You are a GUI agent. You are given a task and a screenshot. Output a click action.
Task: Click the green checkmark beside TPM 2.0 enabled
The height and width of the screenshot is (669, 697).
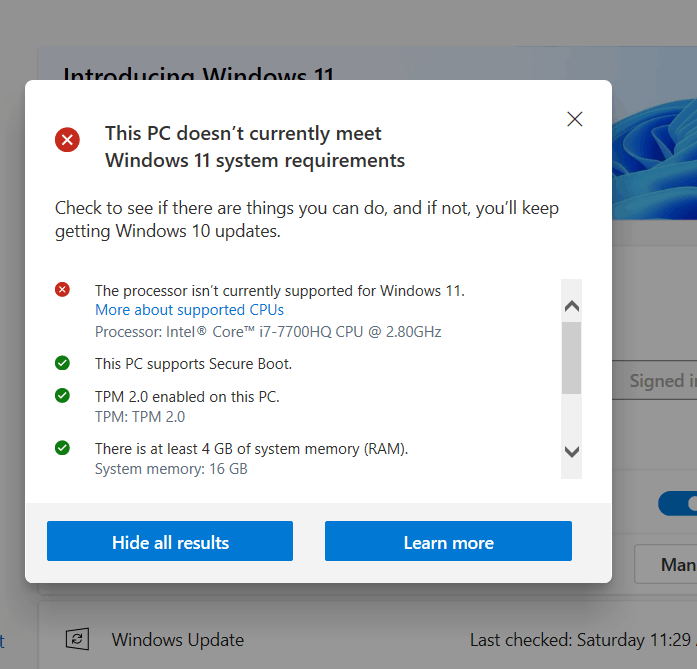click(62, 396)
